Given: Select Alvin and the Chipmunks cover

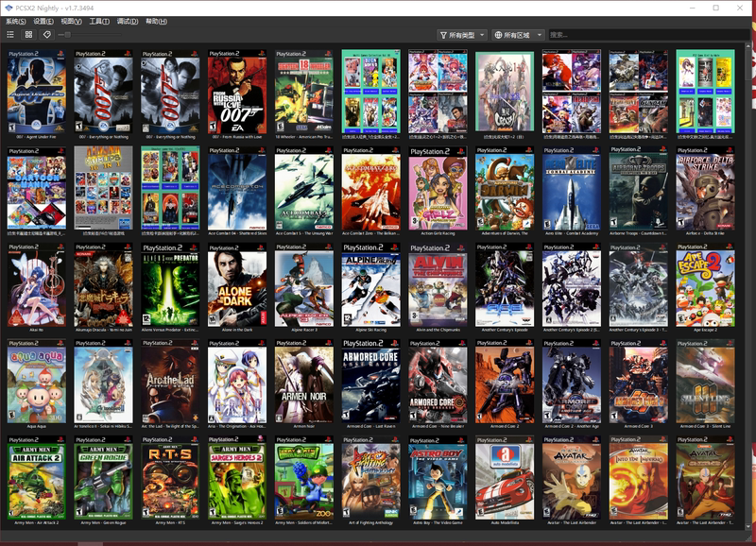Looking at the screenshot, I should point(438,284).
